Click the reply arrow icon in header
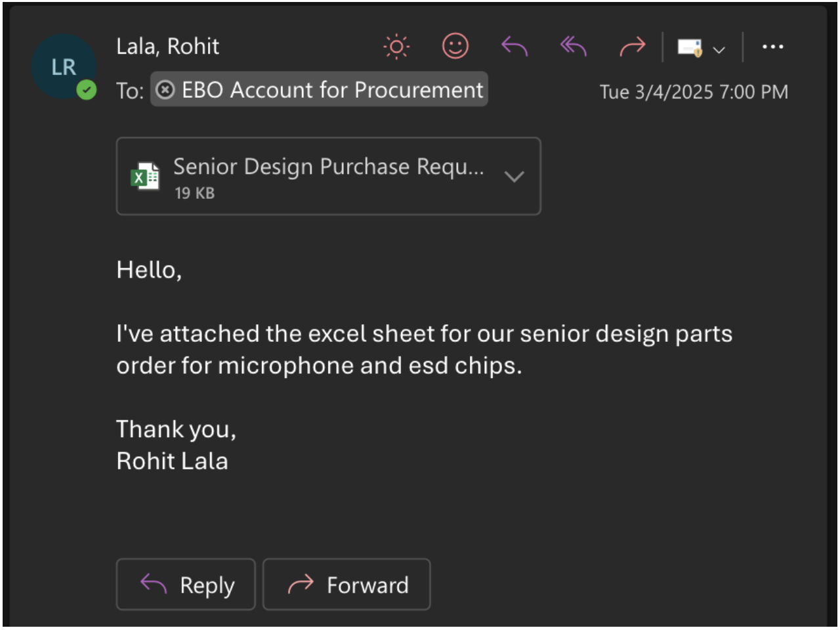 pos(514,47)
